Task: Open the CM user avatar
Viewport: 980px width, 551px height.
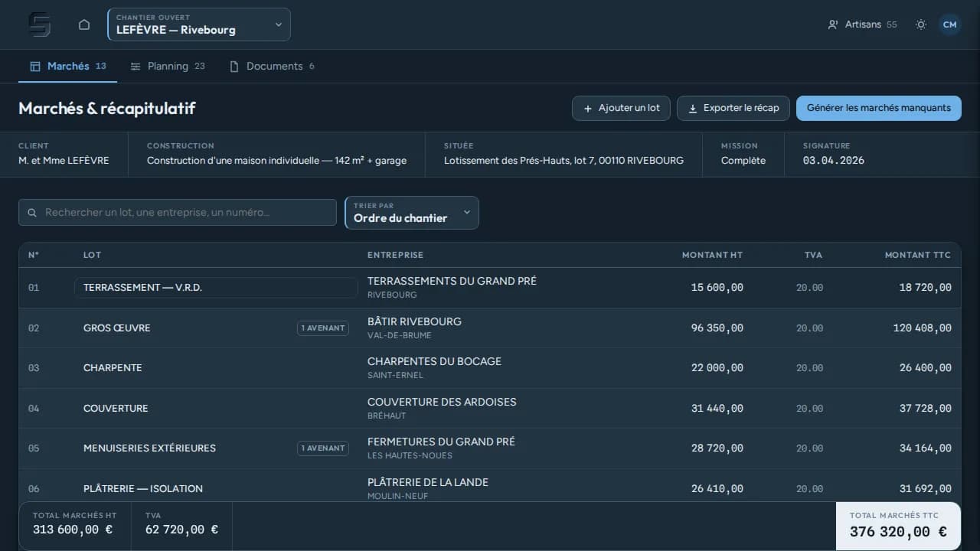Action: pos(950,24)
